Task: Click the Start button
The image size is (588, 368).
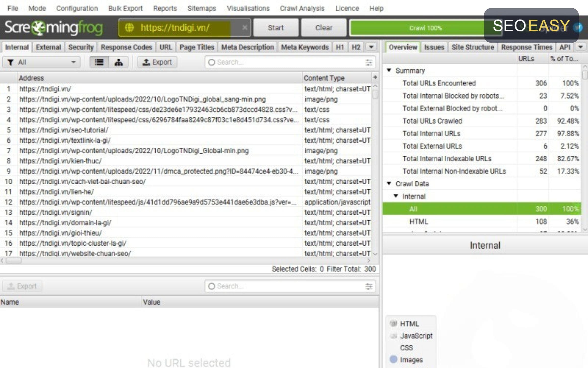Action: tap(276, 28)
